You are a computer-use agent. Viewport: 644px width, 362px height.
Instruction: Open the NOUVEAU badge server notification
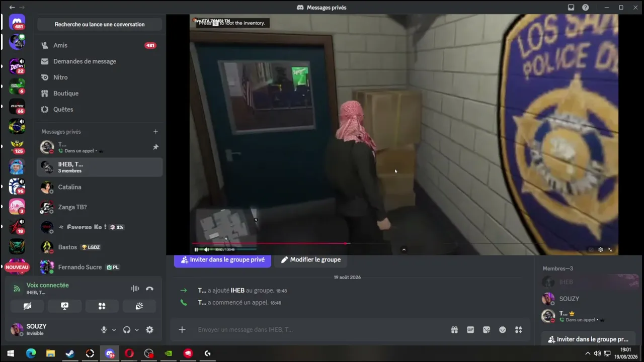(17, 267)
